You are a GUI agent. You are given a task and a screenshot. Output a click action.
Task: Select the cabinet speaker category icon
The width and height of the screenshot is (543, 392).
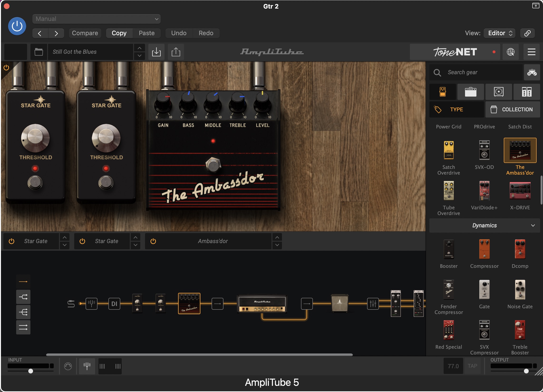click(x=499, y=92)
